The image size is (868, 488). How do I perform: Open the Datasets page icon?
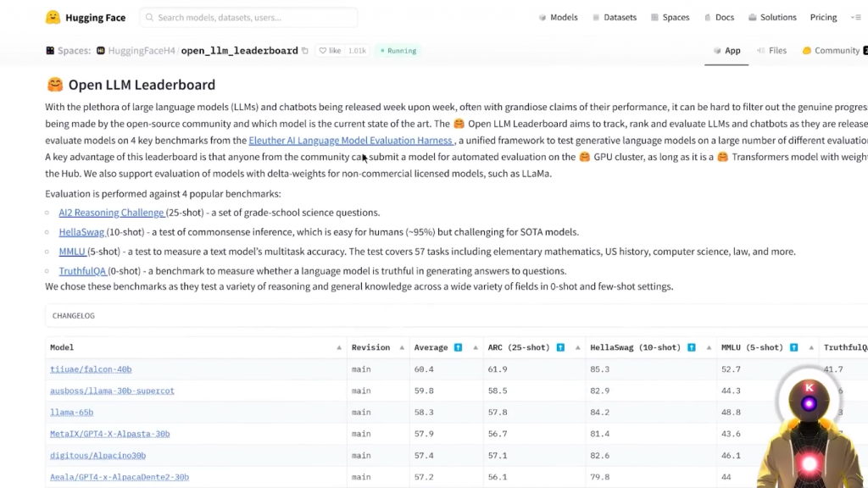point(596,18)
